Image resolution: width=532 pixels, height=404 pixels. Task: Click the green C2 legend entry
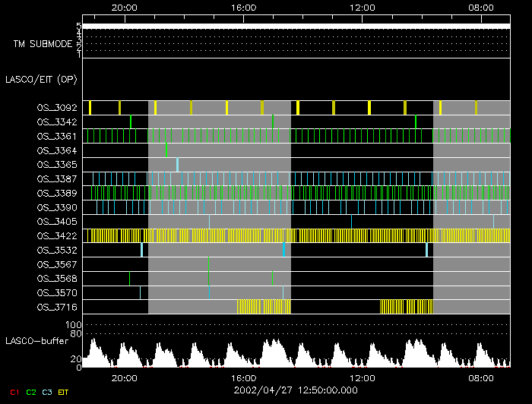tap(31, 392)
